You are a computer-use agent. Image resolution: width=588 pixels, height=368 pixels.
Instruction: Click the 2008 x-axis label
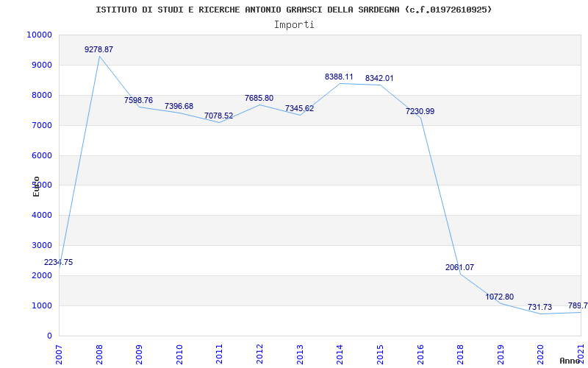click(x=99, y=354)
